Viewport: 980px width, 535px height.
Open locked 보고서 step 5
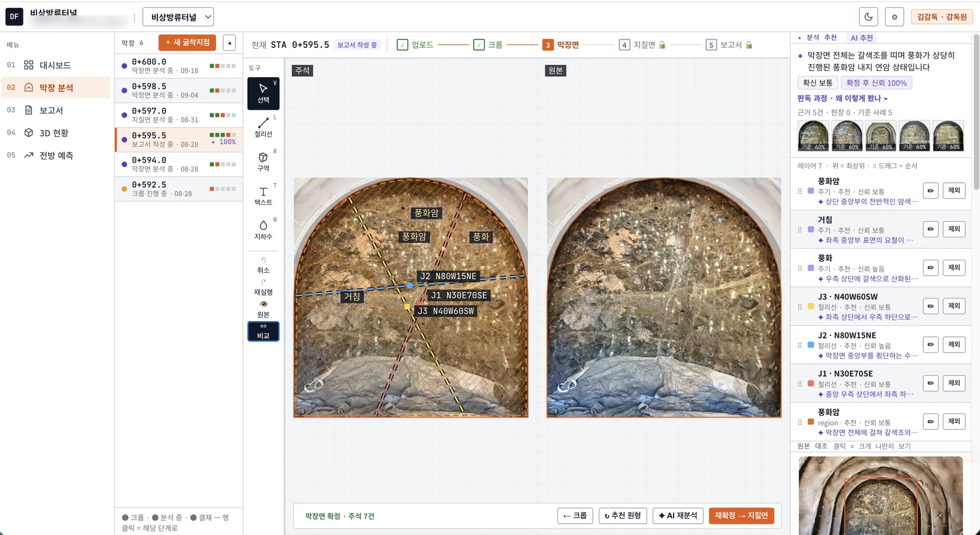point(729,45)
